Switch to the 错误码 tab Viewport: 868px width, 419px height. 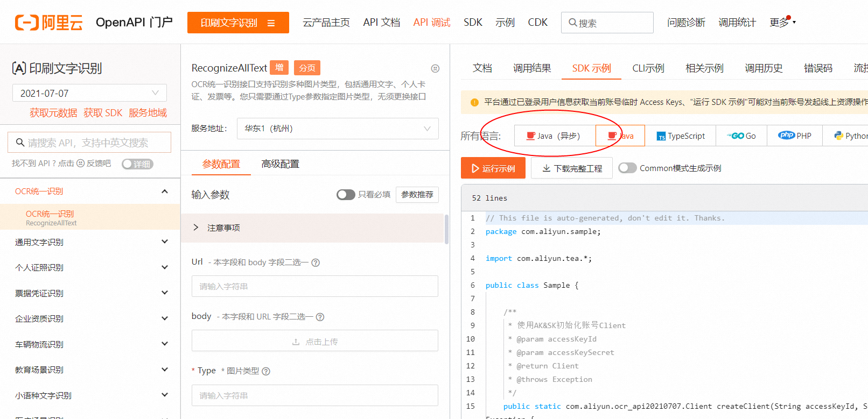tap(818, 68)
